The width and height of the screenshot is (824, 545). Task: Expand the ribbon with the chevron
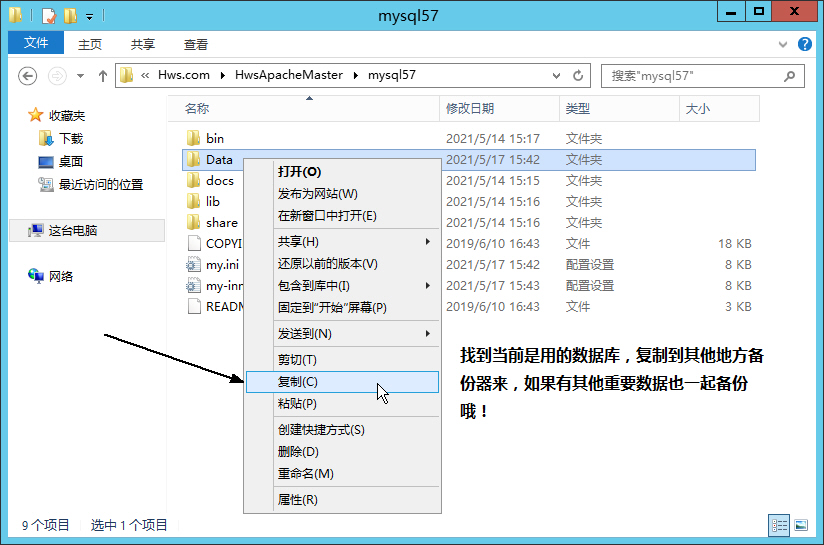click(784, 44)
